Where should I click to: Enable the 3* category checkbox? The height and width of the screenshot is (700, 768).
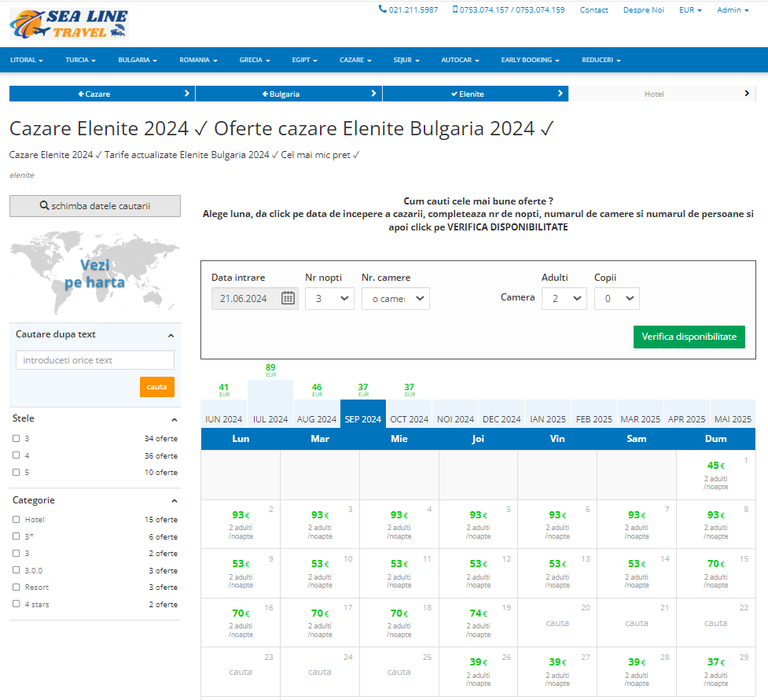[17, 536]
